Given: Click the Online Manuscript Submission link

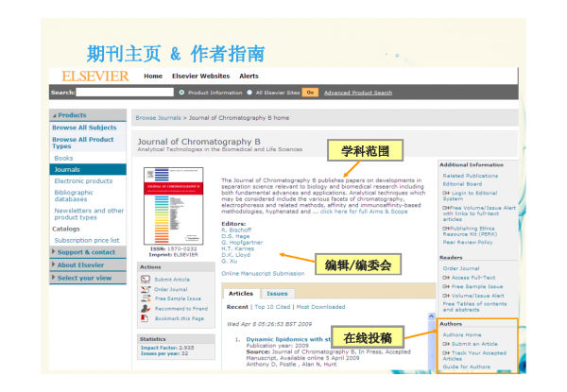Looking at the screenshot, I should coord(263,274).
